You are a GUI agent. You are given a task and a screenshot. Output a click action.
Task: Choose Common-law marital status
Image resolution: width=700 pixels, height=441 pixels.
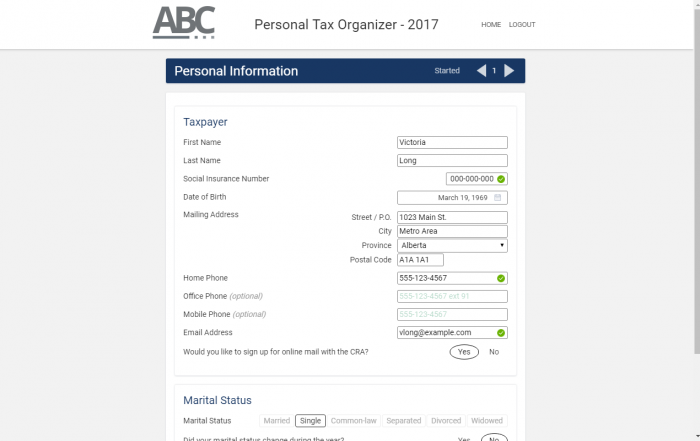pyautogui.click(x=354, y=421)
